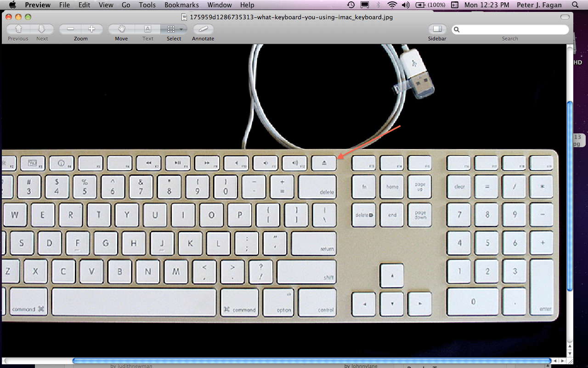Viewport: 588px width, 368px height.
Task: Go to the previous page with the Previous button
Action: [17, 29]
